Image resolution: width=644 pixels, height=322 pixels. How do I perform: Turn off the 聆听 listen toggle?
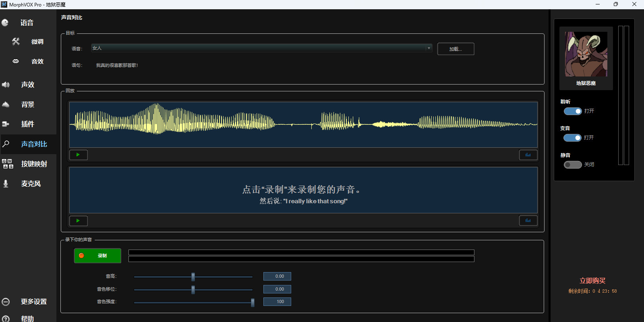click(x=572, y=111)
